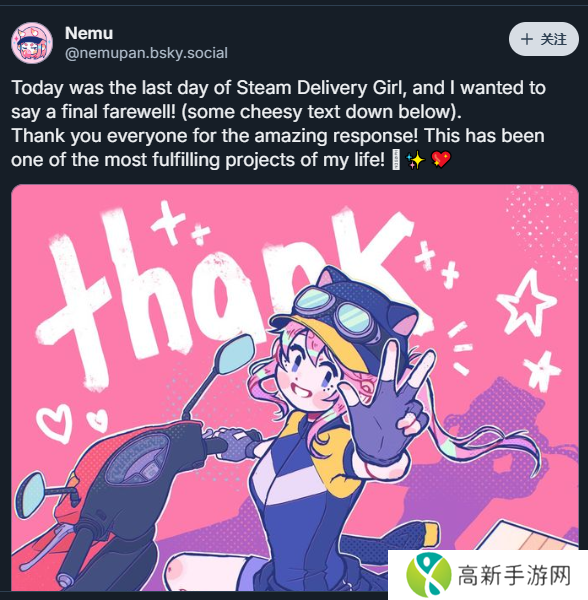Click the sparkling heart emoji in the post
Image resolution: width=588 pixels, height=600 pixels.
[441, 160]
